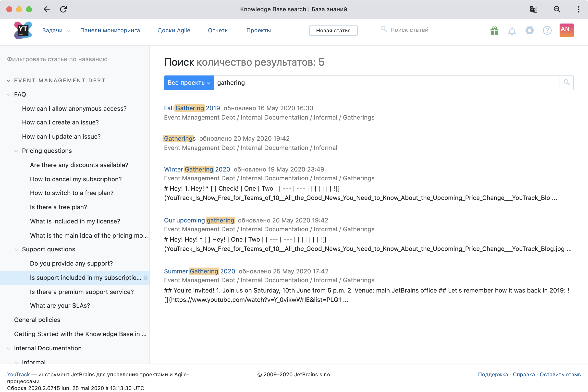
Task: Click Новая статья button
Action: 333,30
